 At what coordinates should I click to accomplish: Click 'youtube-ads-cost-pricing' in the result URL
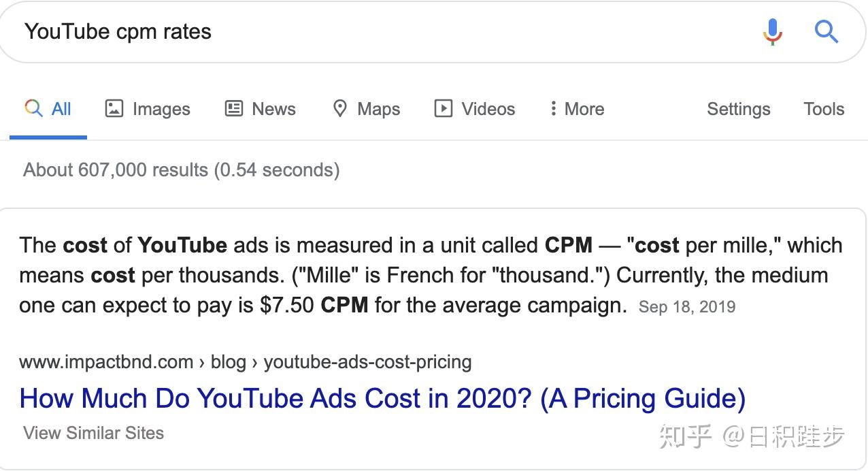[367, 361]
